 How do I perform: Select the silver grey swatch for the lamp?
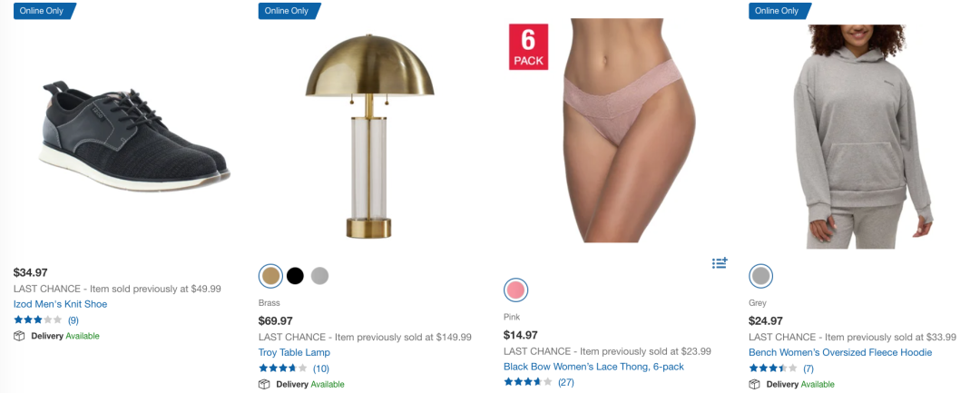[319, 276]
